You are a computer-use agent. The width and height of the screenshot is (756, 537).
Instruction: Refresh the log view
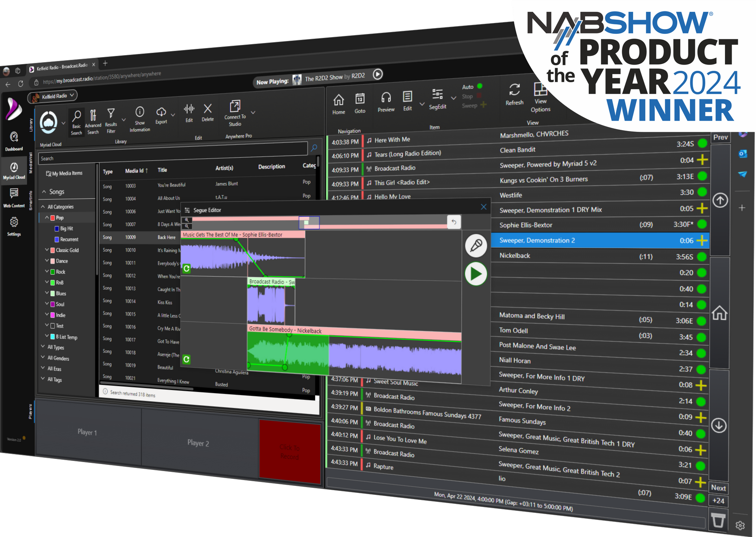[515, 94]
